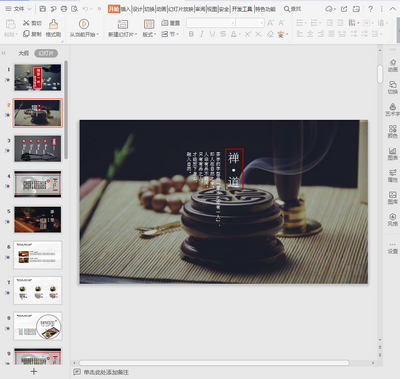This screenshot has height=379, width=400.
Task: Click the Print icon in quick access bar
Action: (64, 9)
